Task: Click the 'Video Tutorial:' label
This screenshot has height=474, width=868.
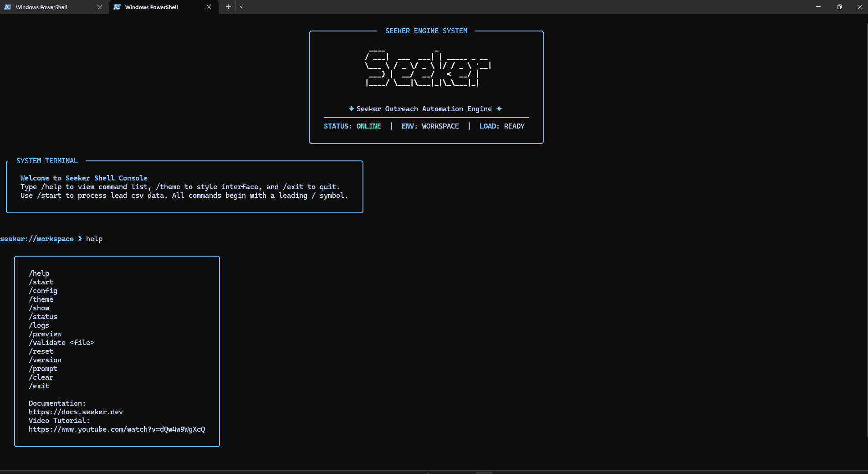Action: pos(59,421)
